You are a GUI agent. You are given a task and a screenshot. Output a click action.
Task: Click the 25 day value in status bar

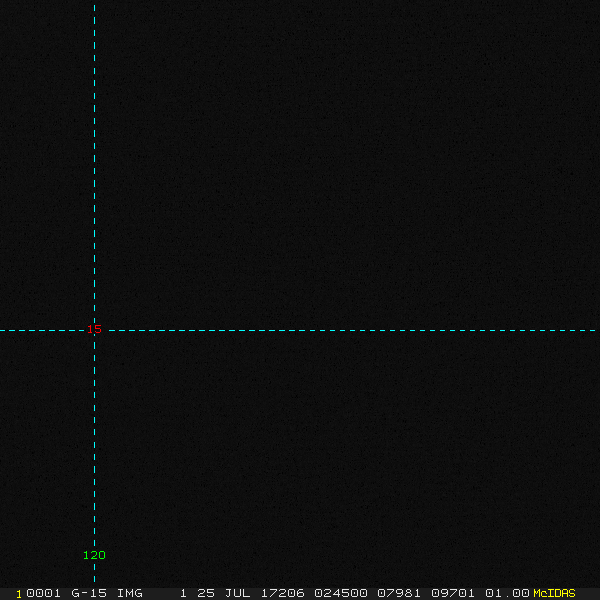tap(205, 593)
